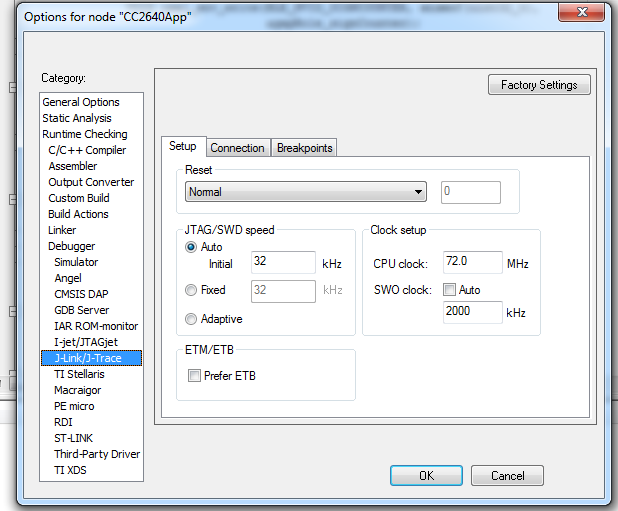Image resolution: width=618 pixels, height=511 pixels.
Task: Choose the C/C++ Compiler category
Action: pyautogui.click(x=87, y=150)
